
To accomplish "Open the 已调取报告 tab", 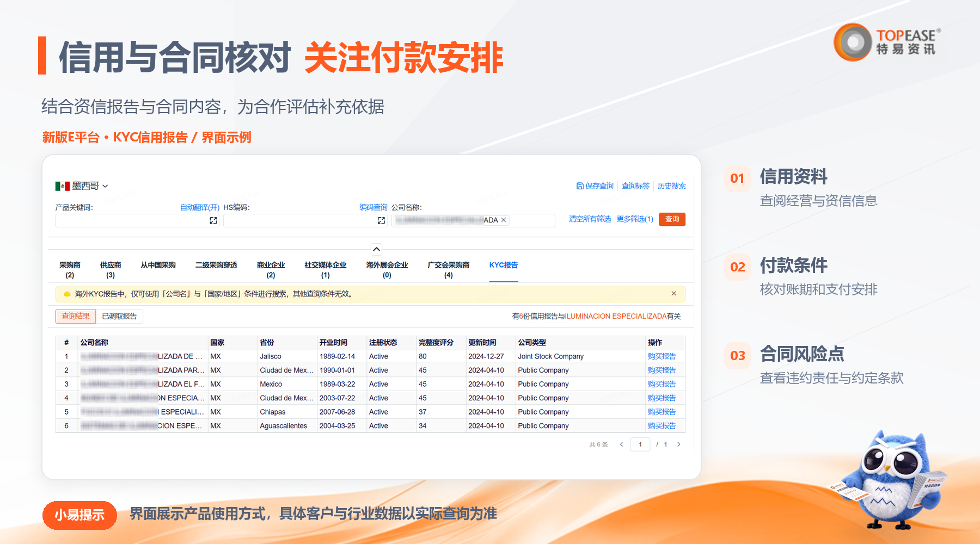I will pyautogui.click(x=119, y=317).
